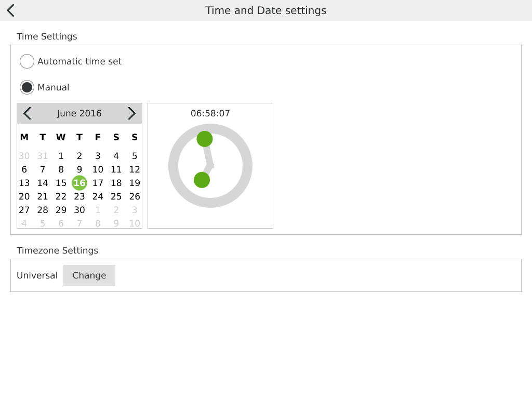The height and width of the screenshot is (399, 532).
Task: Advance calendar to July 2016
Action: [132, 113]
